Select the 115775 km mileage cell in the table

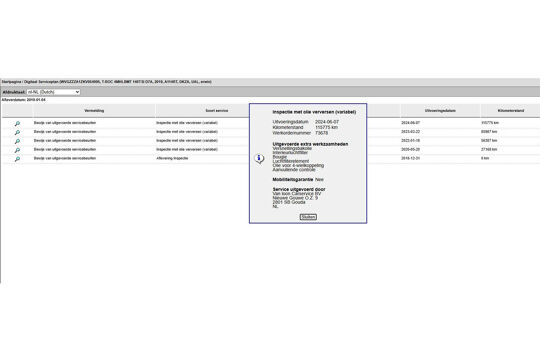tap(490, 123)
